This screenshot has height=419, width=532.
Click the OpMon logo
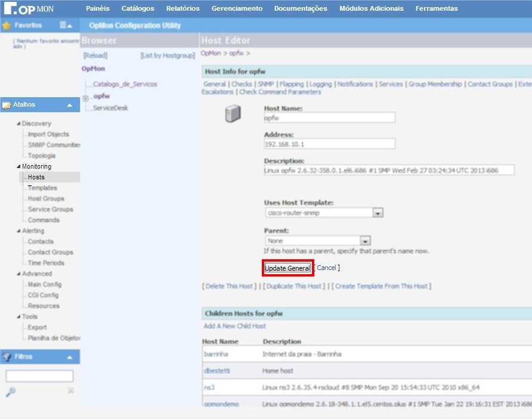point(29,9)
